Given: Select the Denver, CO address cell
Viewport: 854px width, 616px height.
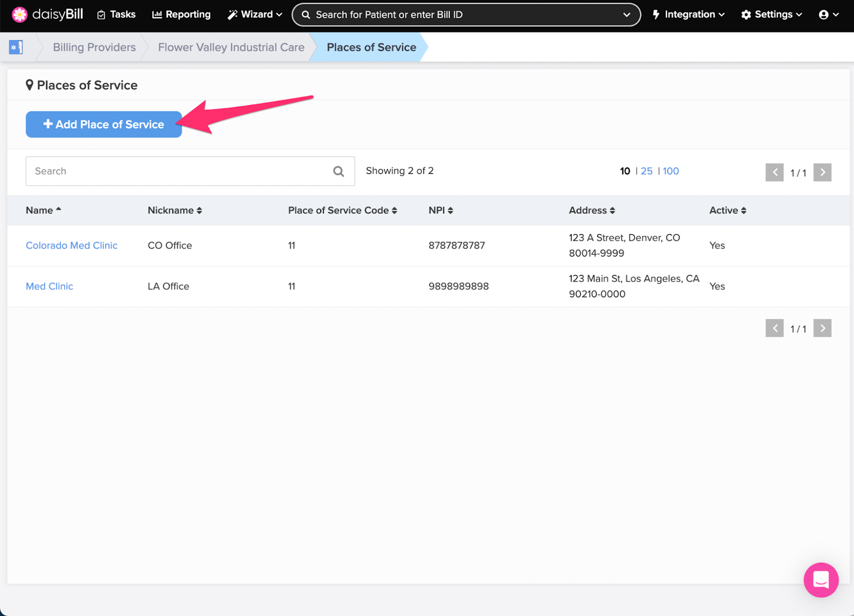Looking at the screenshot, I should pos(624,245).
